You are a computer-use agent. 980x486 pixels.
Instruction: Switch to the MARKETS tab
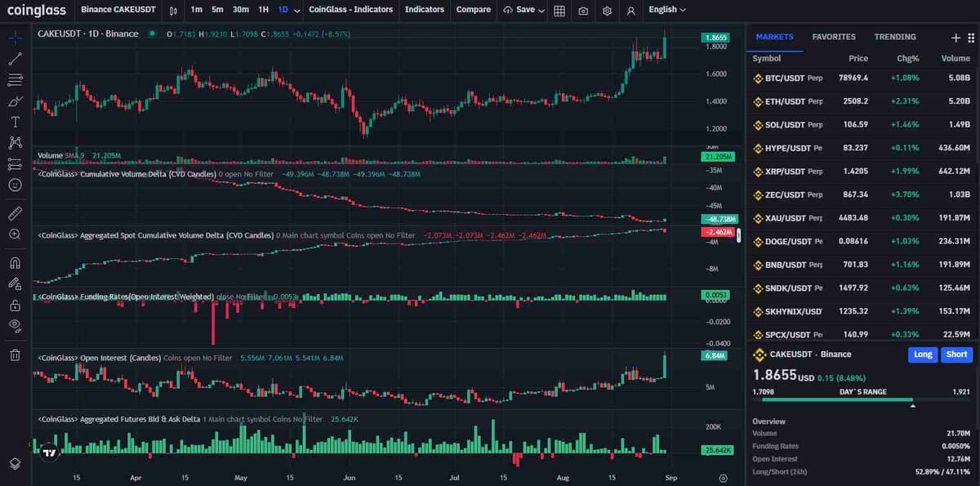pos(774,37)
